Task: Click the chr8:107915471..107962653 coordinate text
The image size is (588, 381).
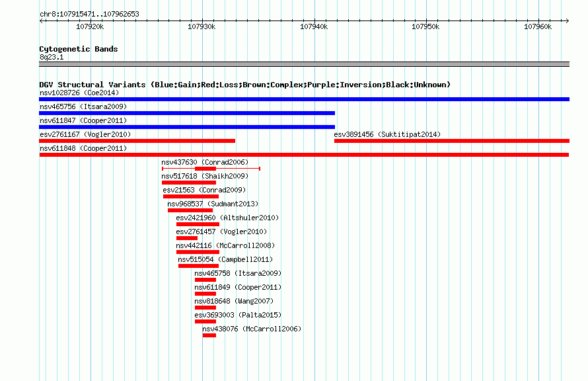Action: point(89,14)
